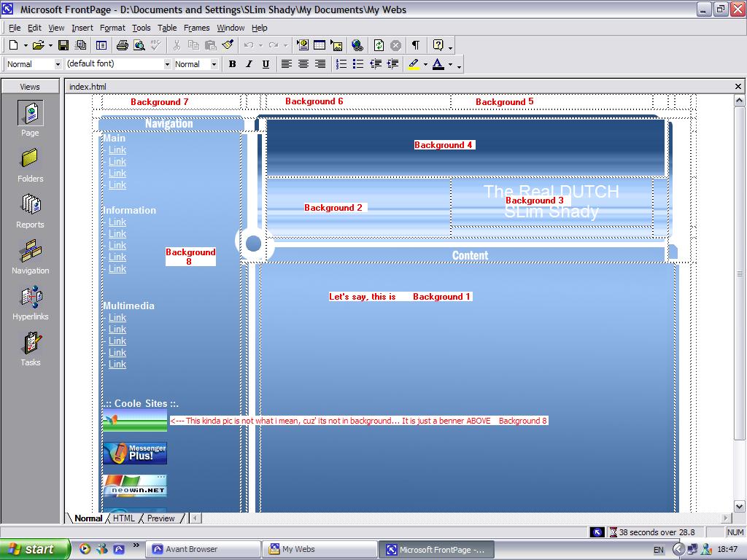Toggle Italic formatting
Image resolution: width=747 pixels, height=560 pixels.
[x=249, y=64]
